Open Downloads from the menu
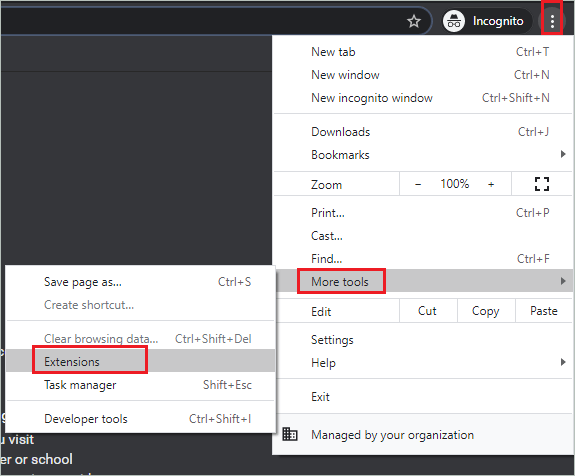Viewport: 575px width, 476px height. point(423,132)
